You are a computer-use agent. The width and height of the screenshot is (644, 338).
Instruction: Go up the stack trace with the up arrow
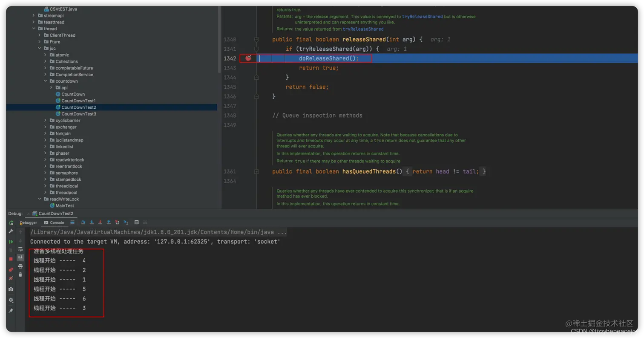tap(20, 232)
